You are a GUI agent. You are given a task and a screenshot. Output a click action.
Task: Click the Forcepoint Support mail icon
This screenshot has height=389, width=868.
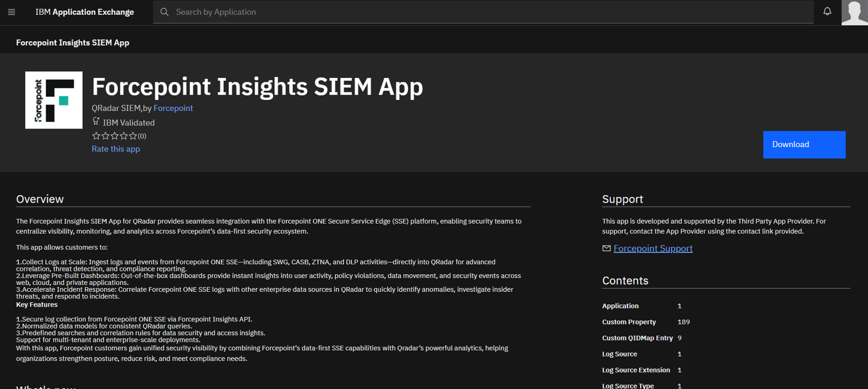[606, 248]
